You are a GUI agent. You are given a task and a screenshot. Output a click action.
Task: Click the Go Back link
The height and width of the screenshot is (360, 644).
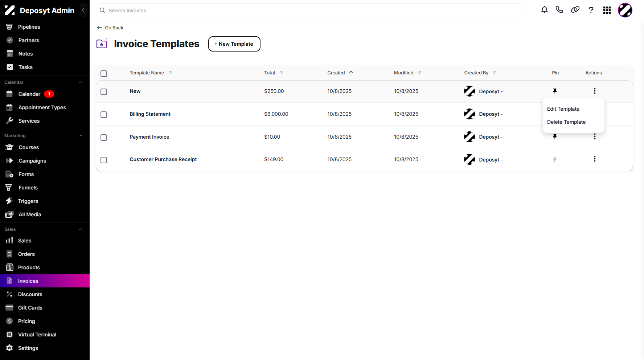coord(110,28)
